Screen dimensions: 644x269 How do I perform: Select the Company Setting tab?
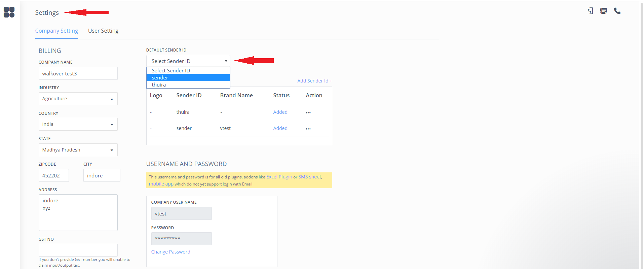click(x=56, y=31)
